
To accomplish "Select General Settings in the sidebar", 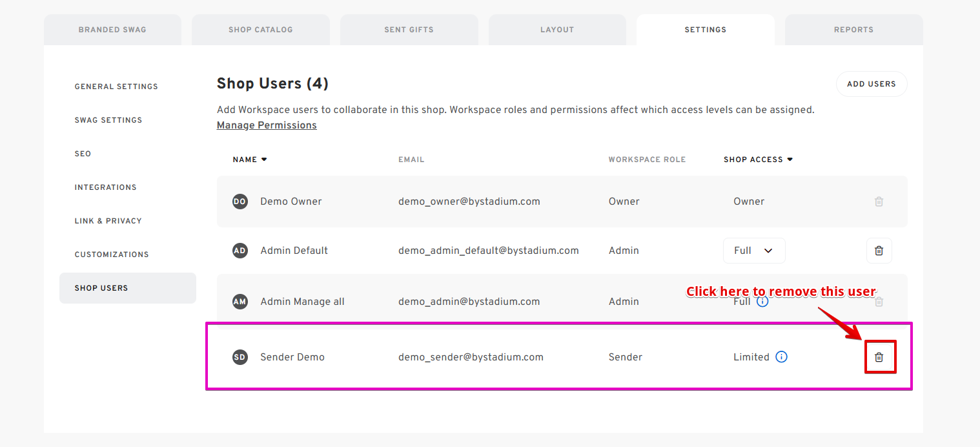I will pos(116,87).
